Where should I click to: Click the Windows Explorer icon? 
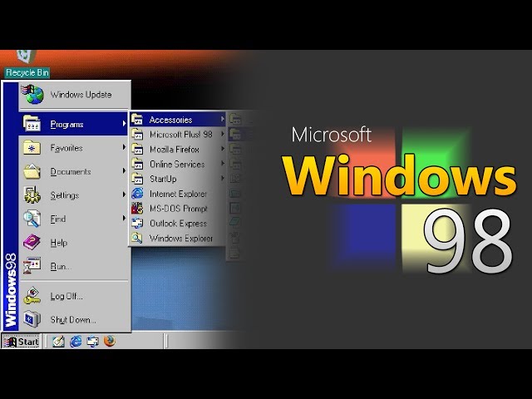(x=137, y=239)
